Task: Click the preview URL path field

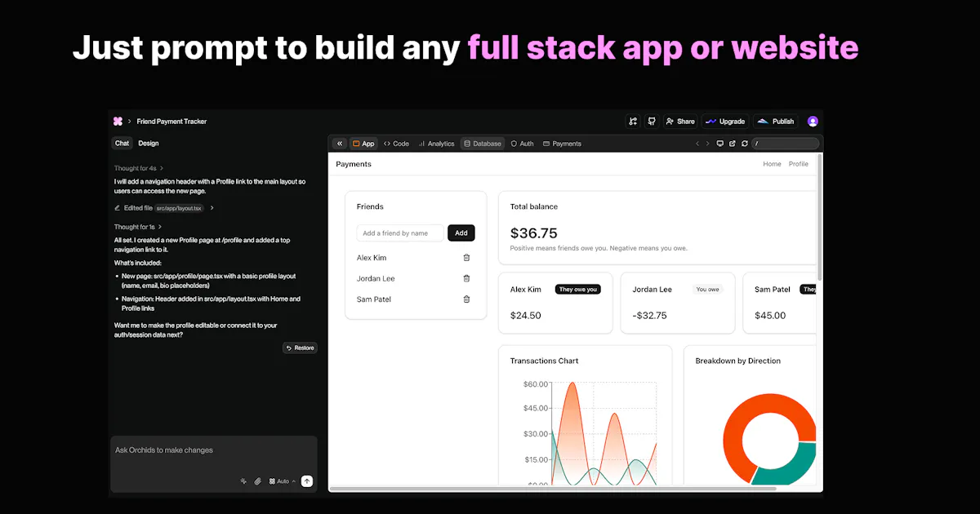Action: [x=785, y=144]
